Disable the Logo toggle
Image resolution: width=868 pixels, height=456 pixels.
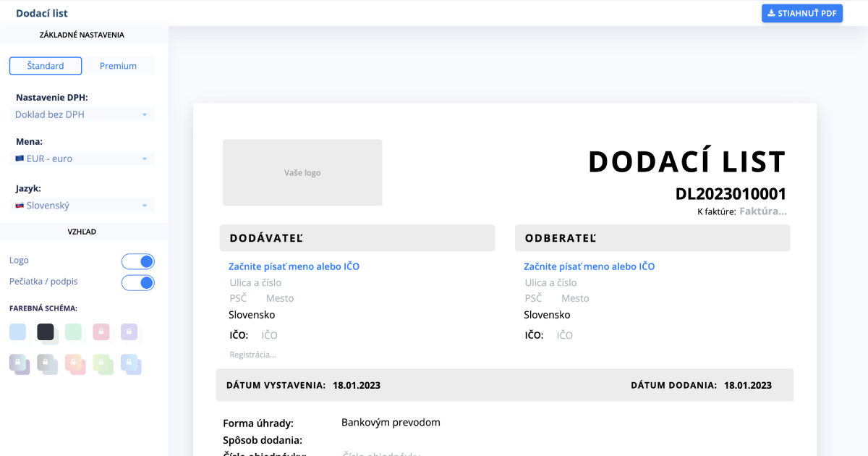point(138,261)
